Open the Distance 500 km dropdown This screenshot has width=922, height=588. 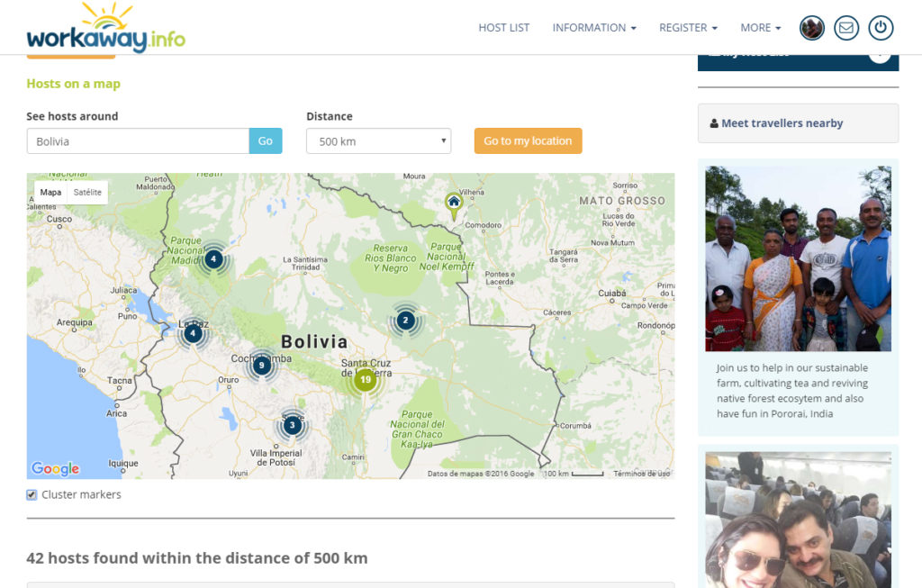click(x=379, y=141)
